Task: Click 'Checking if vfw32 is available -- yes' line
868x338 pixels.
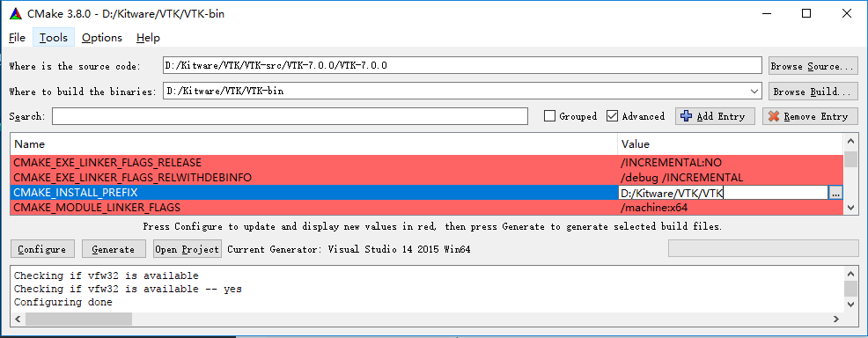Action: point(128,289)
